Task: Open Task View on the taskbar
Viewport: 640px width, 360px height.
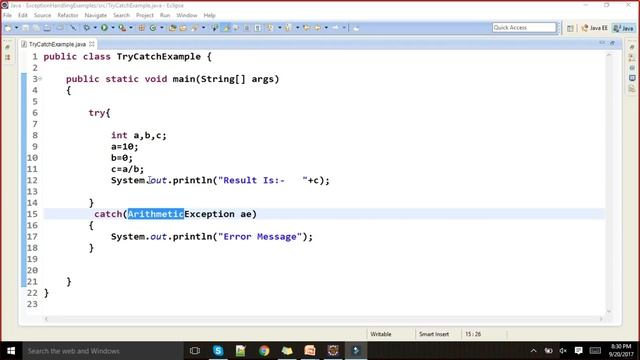Action: [195, 351]
